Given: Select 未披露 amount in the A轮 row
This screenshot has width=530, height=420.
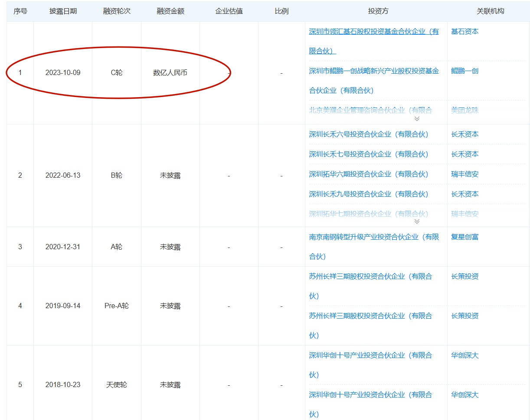Looking at the screenshot, I should (x=170, y=247).
